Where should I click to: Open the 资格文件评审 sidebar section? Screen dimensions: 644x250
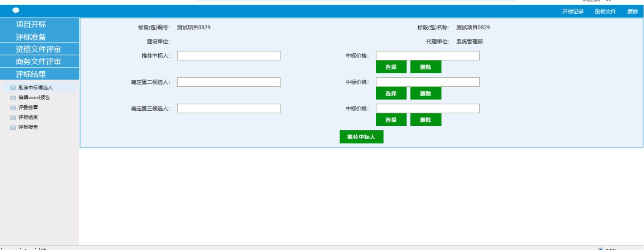pyautogui.click(x=38, y=49)
